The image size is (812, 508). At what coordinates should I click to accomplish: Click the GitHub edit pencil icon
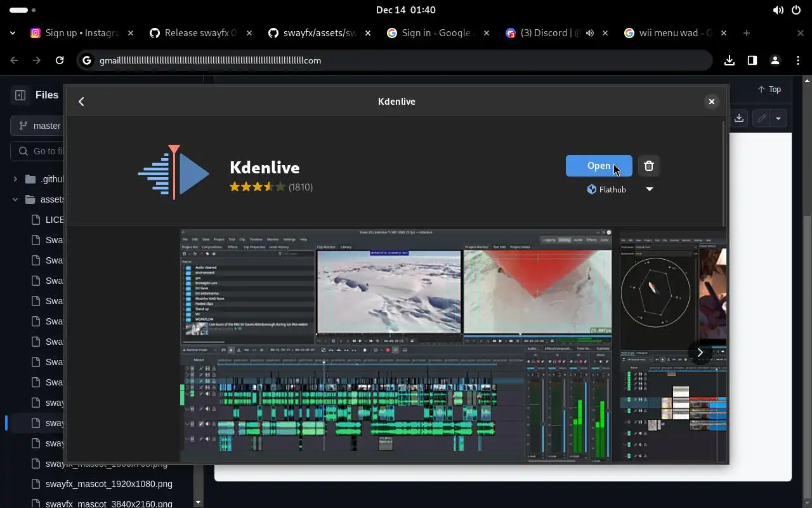pos(761,118)
